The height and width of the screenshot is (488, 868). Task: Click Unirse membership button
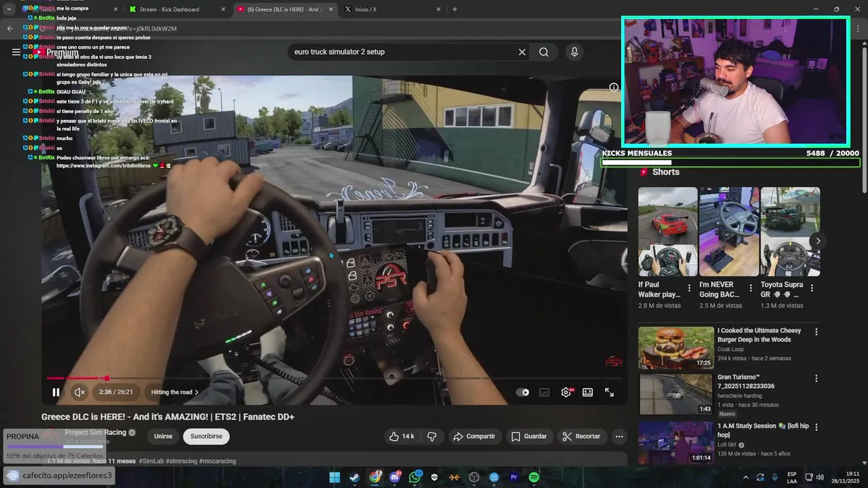(x=163, y=436)
